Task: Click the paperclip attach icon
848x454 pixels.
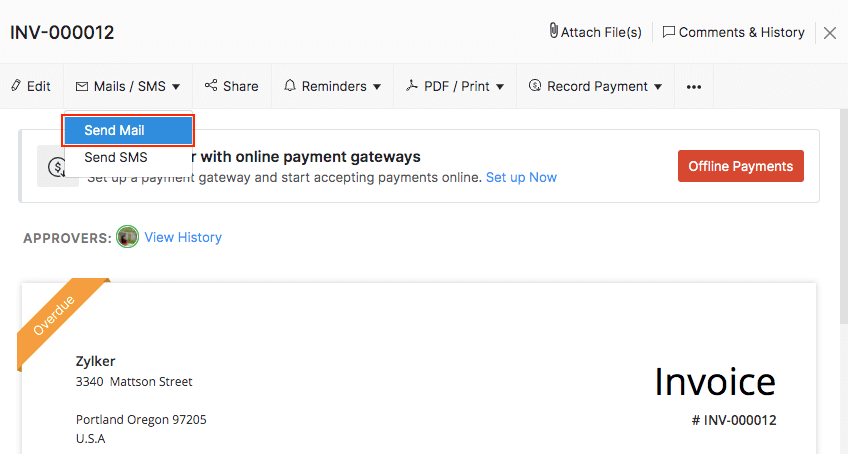Action: (553, 32)
